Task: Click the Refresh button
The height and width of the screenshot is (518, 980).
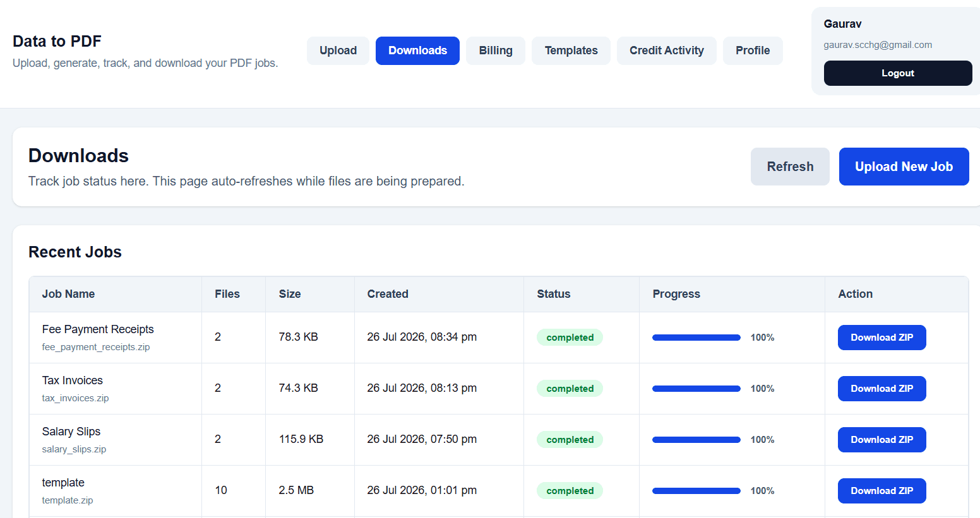Action: (x=790, y=167)
